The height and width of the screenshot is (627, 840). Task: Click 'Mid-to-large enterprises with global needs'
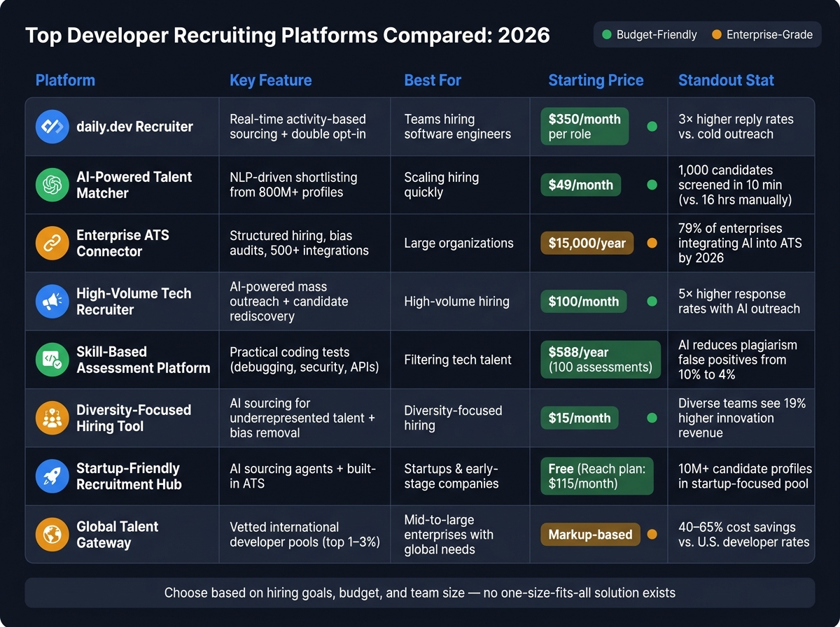point(449,535)
